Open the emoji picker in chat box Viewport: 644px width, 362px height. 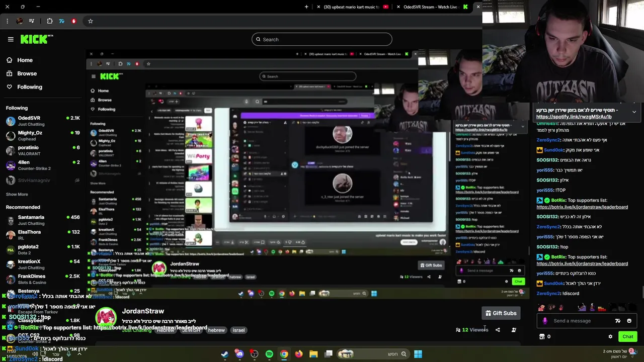coord(629,321)
